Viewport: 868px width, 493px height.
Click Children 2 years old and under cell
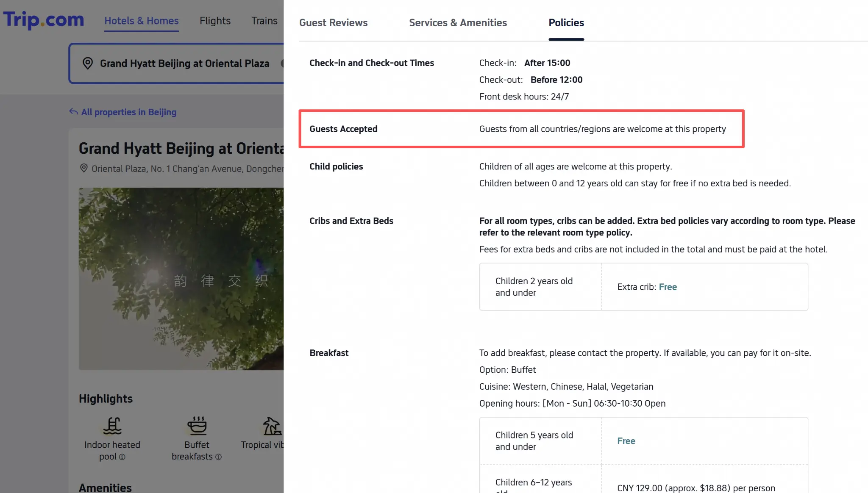[x=540, y=287]
